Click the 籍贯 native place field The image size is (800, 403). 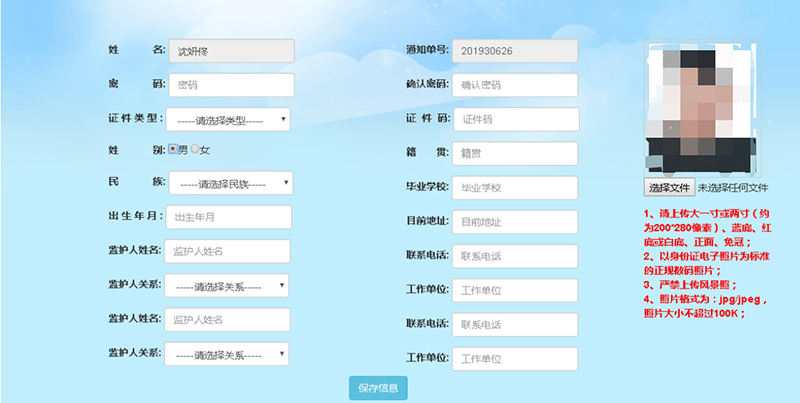(x=515, y=154)
